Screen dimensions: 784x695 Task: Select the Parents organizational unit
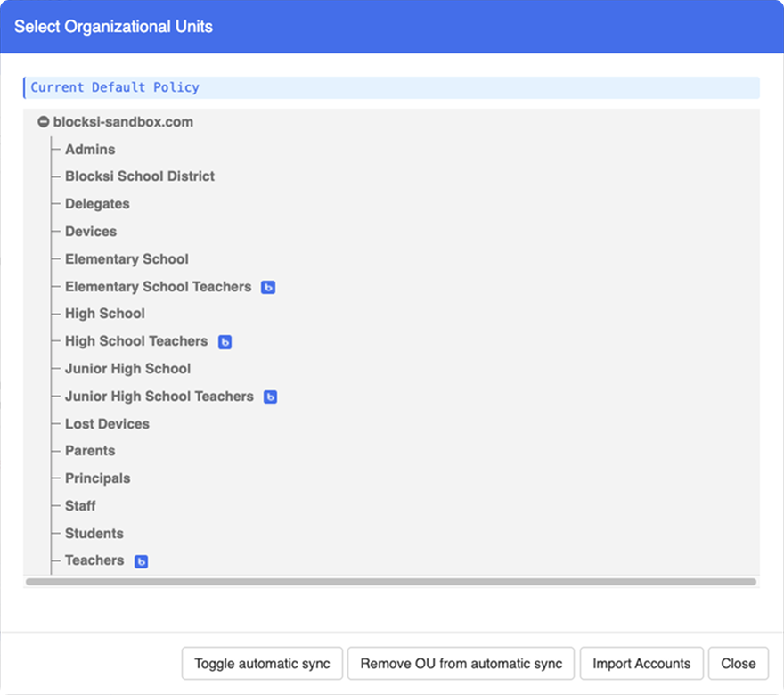(90, 451)
